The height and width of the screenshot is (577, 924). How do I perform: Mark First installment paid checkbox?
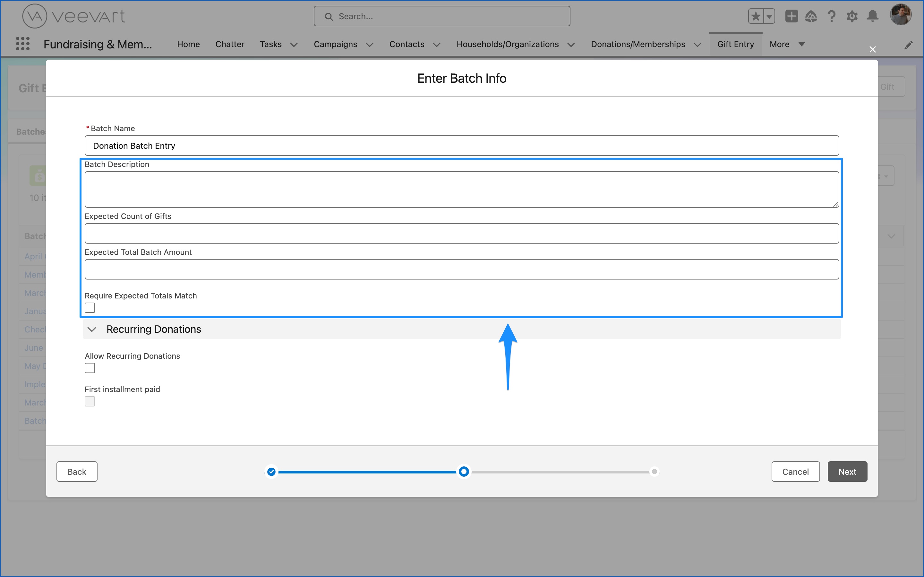[x=90, y=401]
